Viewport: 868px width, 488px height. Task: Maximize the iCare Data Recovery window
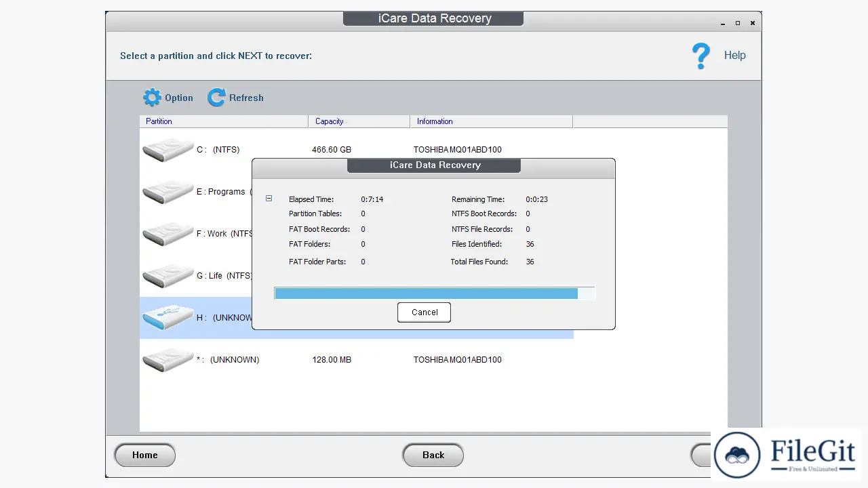click(x=738, y=23)
